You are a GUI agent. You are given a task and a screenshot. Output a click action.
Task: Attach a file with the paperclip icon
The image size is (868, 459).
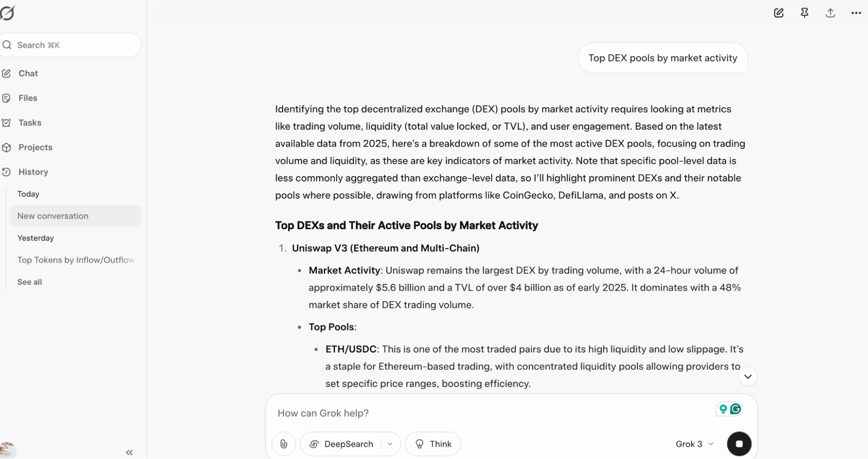pyautogui.click(x=284, y=444)
